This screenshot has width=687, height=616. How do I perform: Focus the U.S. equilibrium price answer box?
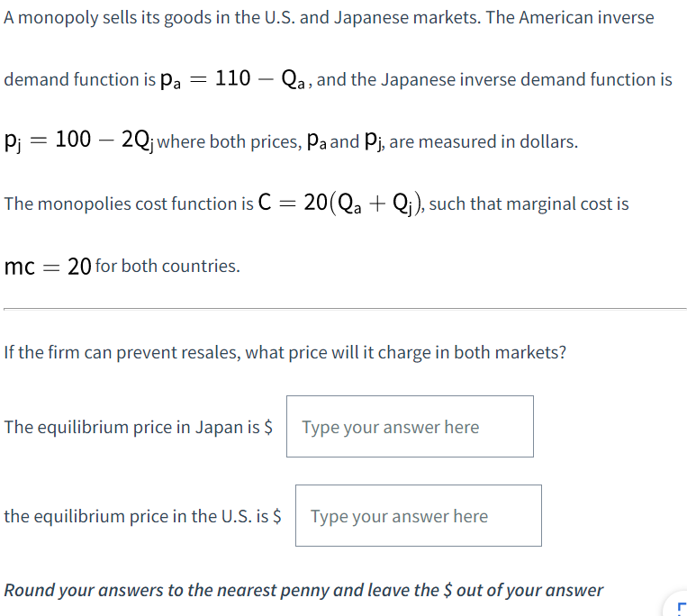point(419,516)
